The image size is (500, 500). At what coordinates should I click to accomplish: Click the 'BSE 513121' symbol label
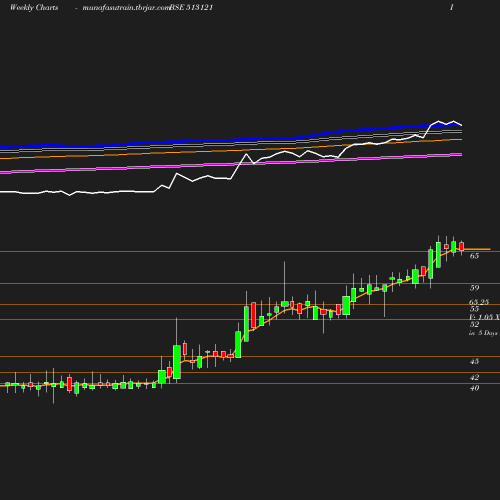191,8
